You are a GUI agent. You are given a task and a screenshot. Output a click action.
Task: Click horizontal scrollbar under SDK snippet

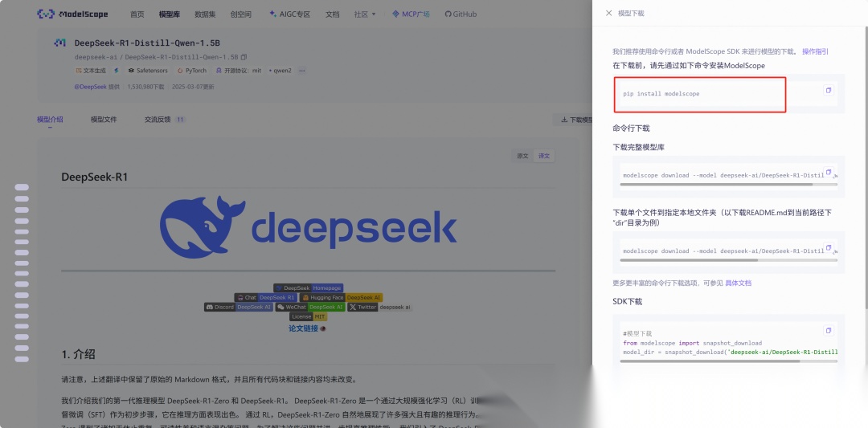(x=710, y=361)
